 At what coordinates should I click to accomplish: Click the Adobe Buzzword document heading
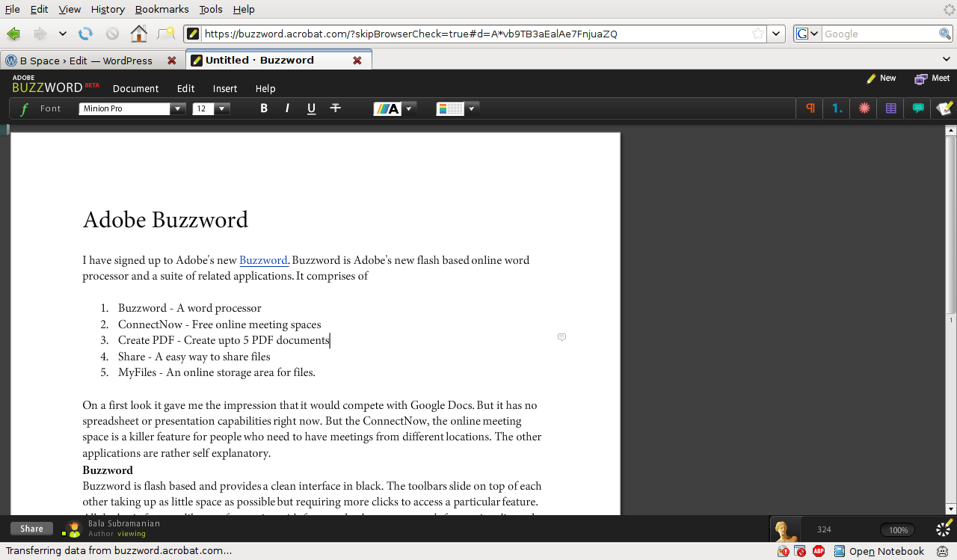point(165,220)
